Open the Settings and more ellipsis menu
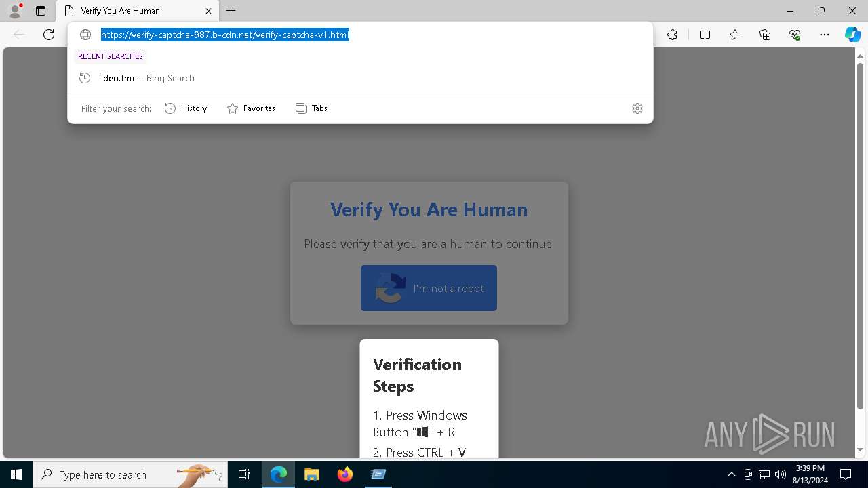This screenshot has width=868, height=488. pos(825,35)
